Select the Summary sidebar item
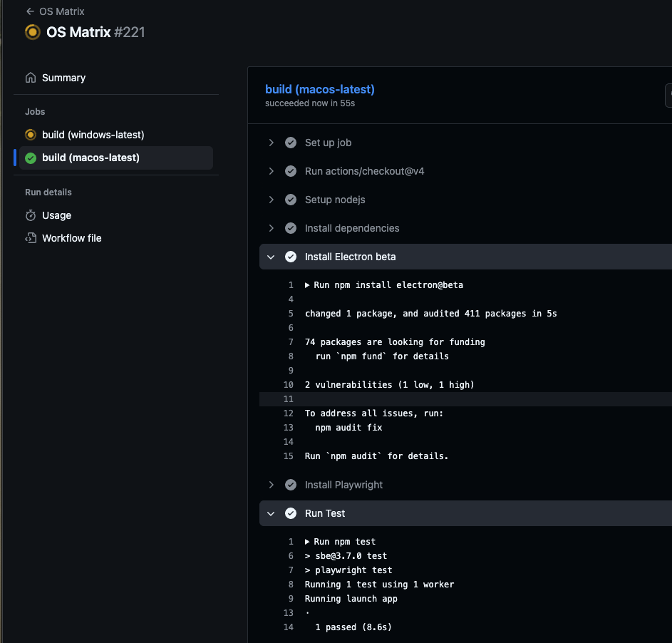 (x=64, y=77)
